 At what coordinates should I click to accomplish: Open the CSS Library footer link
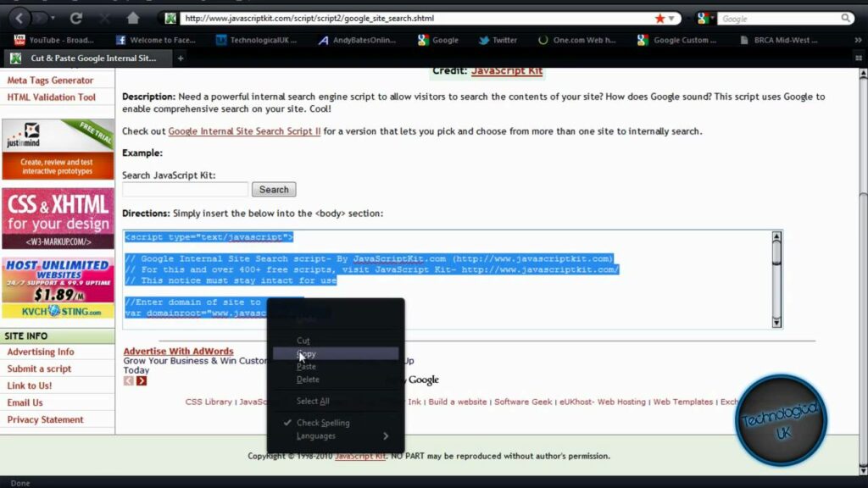click(x=209, y=402)
